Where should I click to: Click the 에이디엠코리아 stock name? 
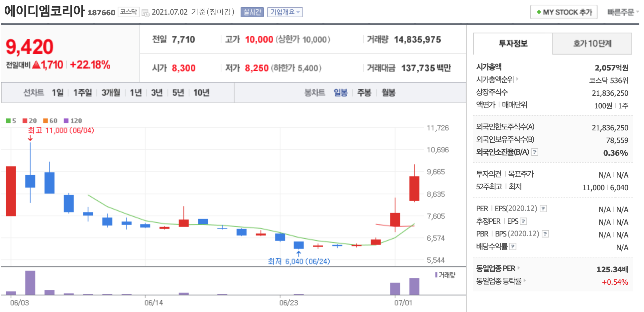pyautogui.click(x=45, y=11)
